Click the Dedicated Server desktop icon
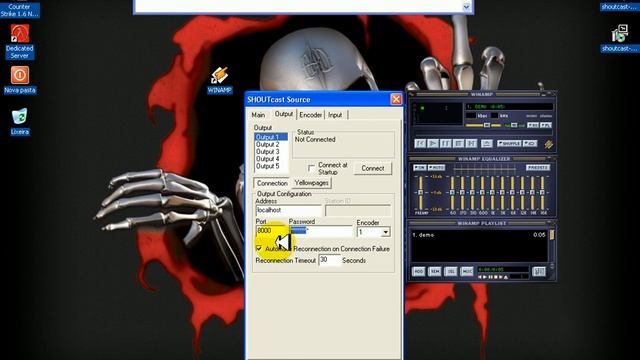The height and width of the screenshot is (360, 640). [x=20, y=42]
